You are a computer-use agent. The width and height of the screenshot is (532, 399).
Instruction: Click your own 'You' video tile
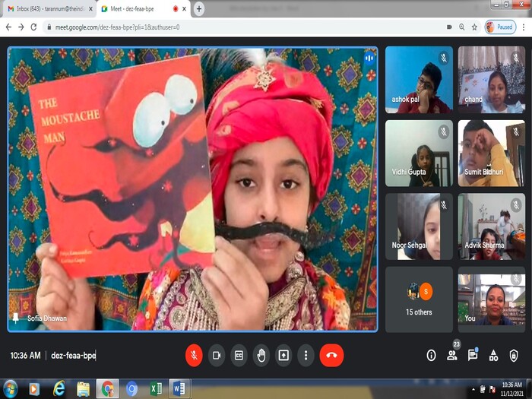[492, 299]
